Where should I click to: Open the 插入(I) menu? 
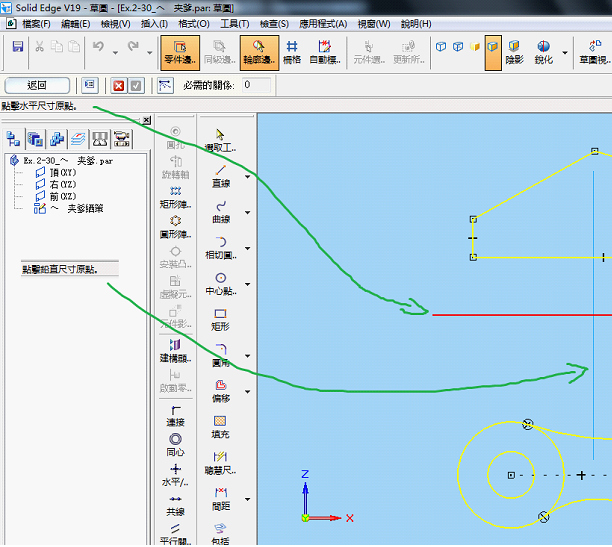[x=154, y=24]
